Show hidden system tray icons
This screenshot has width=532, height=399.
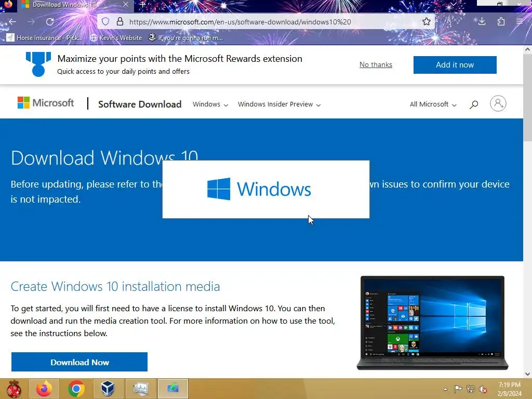click(x=445, y=389)
